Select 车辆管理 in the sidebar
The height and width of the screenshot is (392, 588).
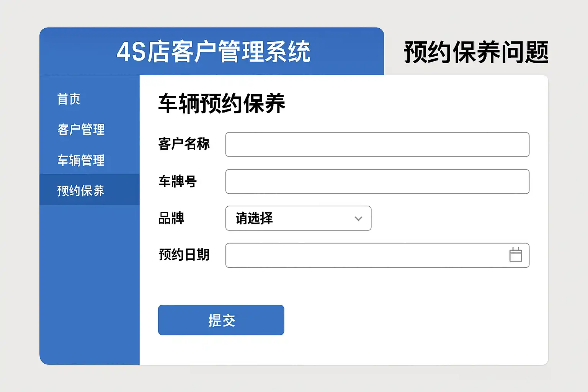[81, 160]
